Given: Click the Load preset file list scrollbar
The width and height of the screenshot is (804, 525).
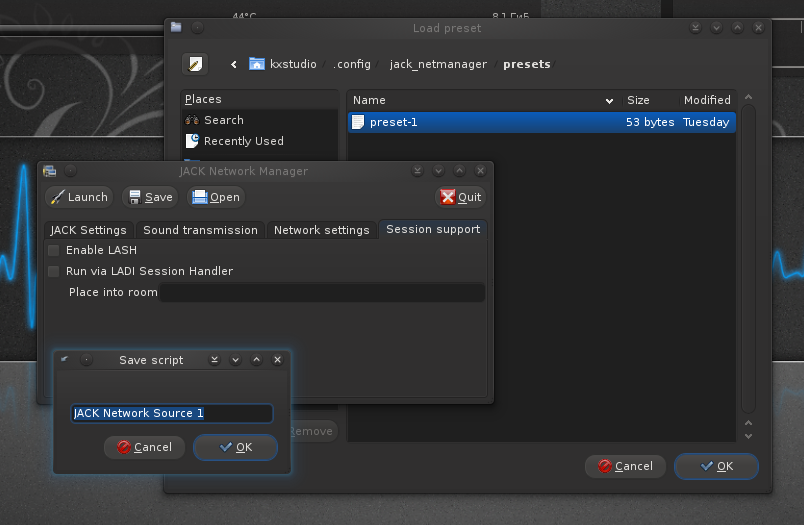Looking at the screenshot, I should (749, 259).
